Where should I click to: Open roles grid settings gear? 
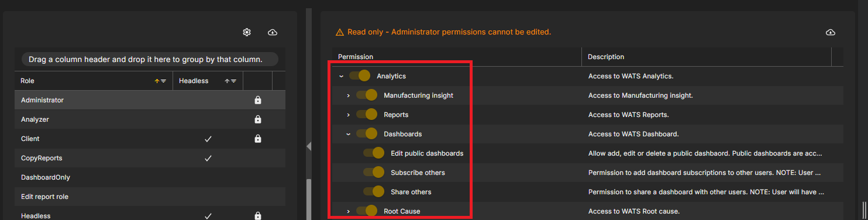[247, 32]
